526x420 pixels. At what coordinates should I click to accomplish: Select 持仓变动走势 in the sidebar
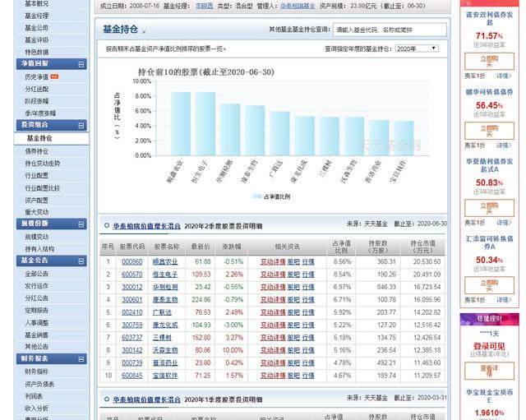pyautogui.click(x=42, y=164)
